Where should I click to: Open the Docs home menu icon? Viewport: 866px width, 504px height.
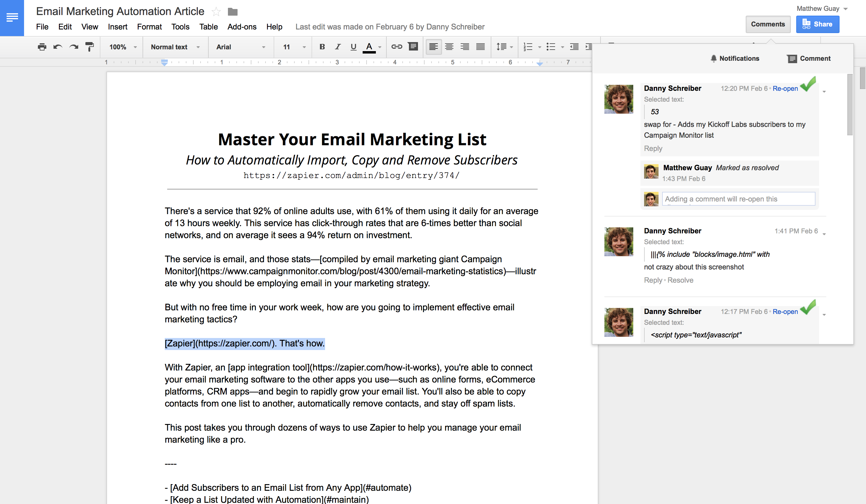(x=12, y=17)
